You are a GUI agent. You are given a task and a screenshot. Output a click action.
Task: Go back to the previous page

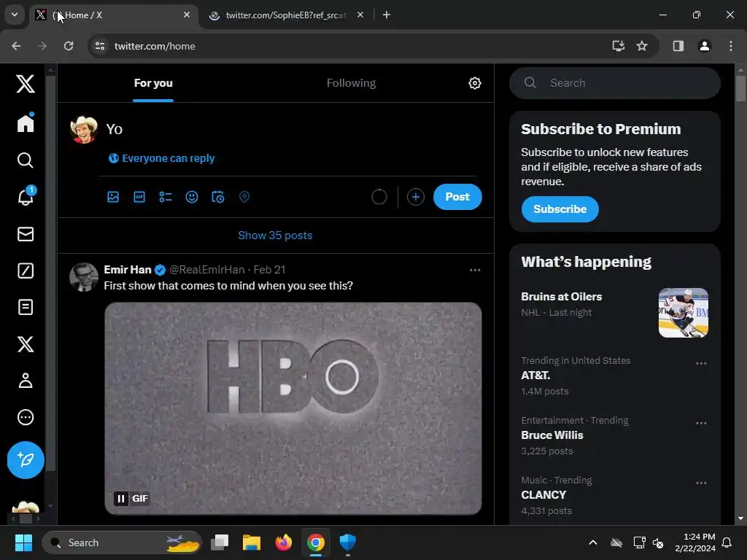point(16,46)
